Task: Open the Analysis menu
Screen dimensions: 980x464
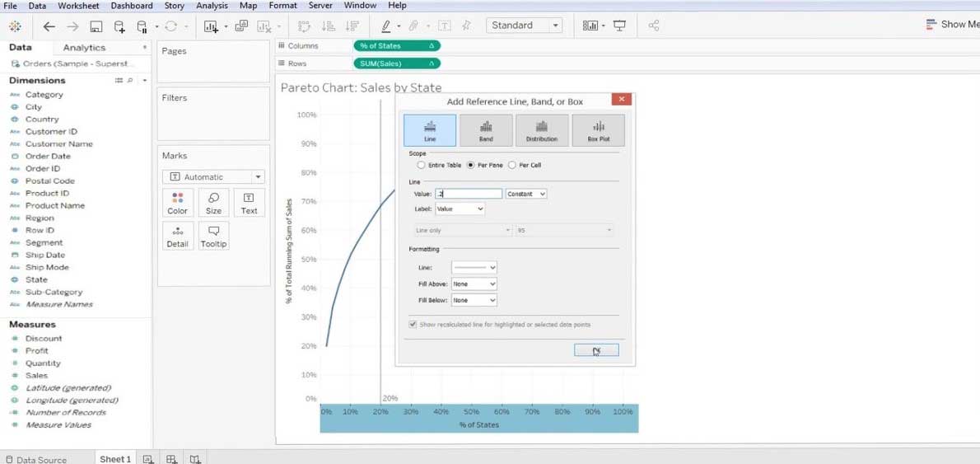Action: (212, 6)
